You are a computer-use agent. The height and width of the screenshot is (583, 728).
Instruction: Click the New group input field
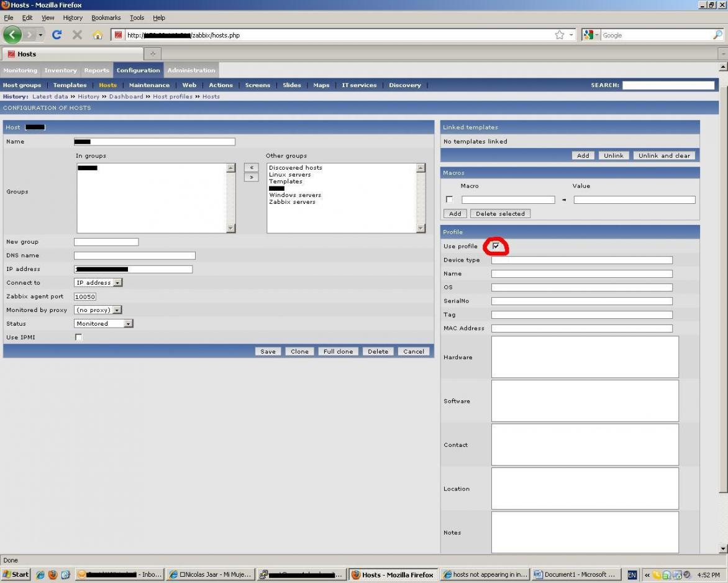pyautogui.click(x=106, y=242)
